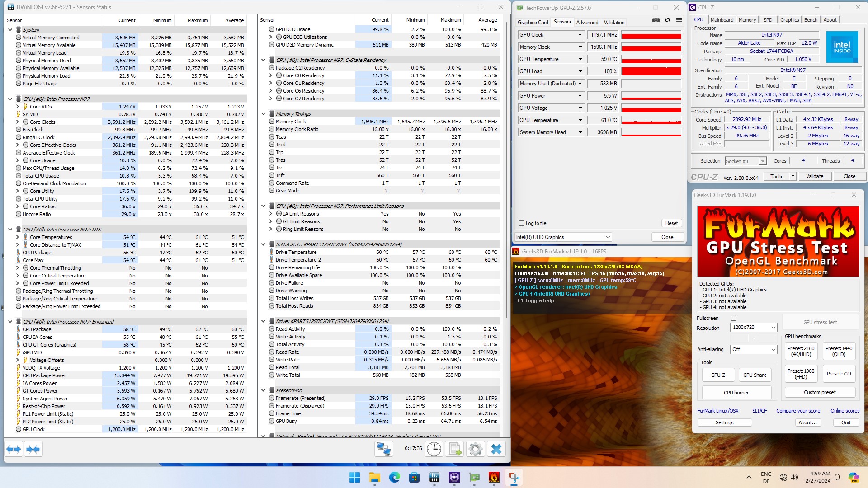Viewport: 868px width, 488px height.
Task: Click the HWiNFO clock reset timer icon
Action: [434, 449]
